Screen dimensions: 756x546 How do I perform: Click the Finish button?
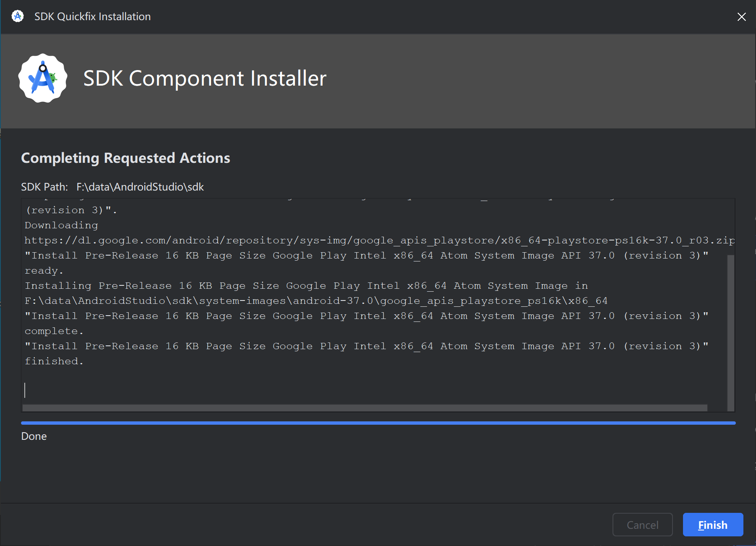(713, 525)
